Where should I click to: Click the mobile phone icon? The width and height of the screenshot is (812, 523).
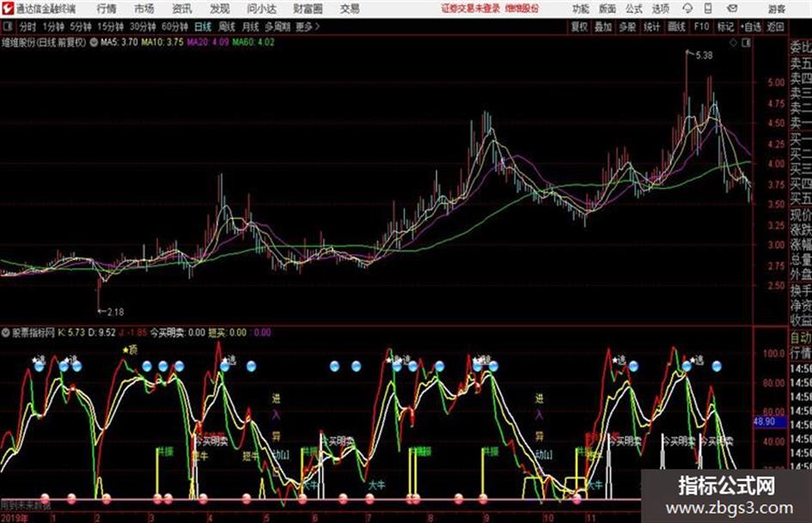click(708, 9)
